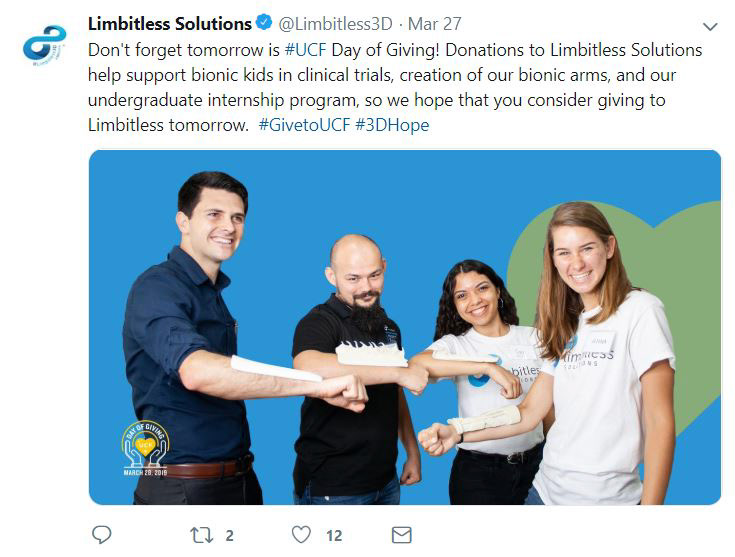
Task: Retweet this post using the arrows icon
Action: pos(202,535)
